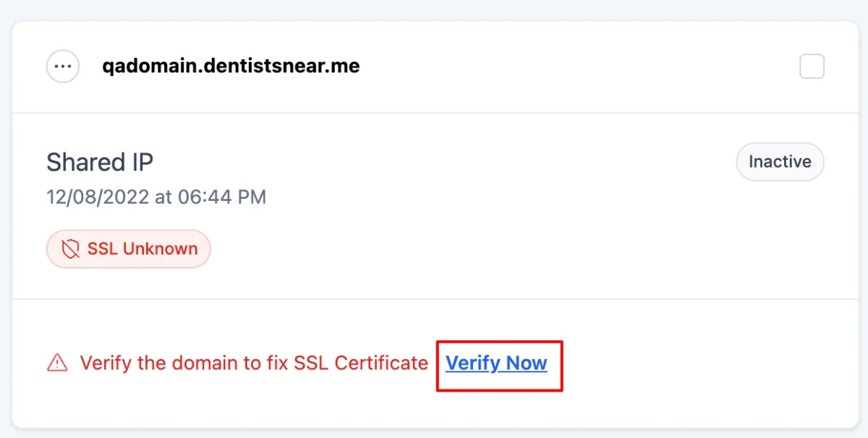
Task: Click the Verify Now link
Action: [496, 363]
